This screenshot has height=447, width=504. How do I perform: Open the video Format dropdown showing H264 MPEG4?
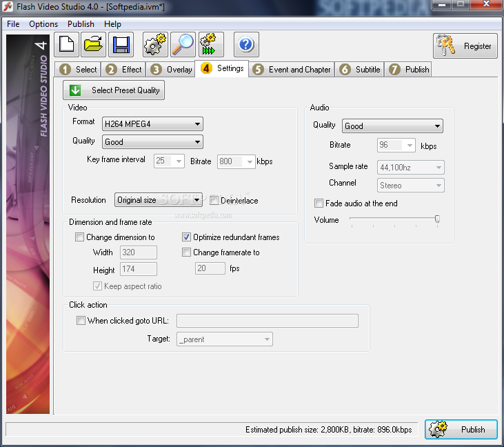(152, 124)
